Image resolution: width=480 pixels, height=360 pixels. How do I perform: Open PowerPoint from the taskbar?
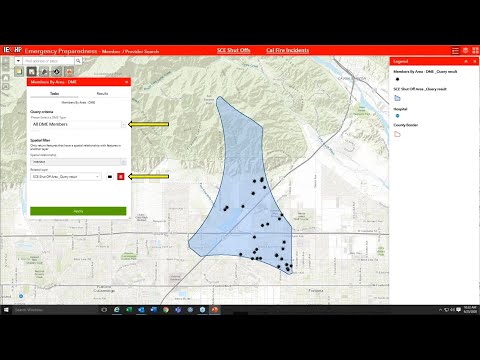pos(215,310)
